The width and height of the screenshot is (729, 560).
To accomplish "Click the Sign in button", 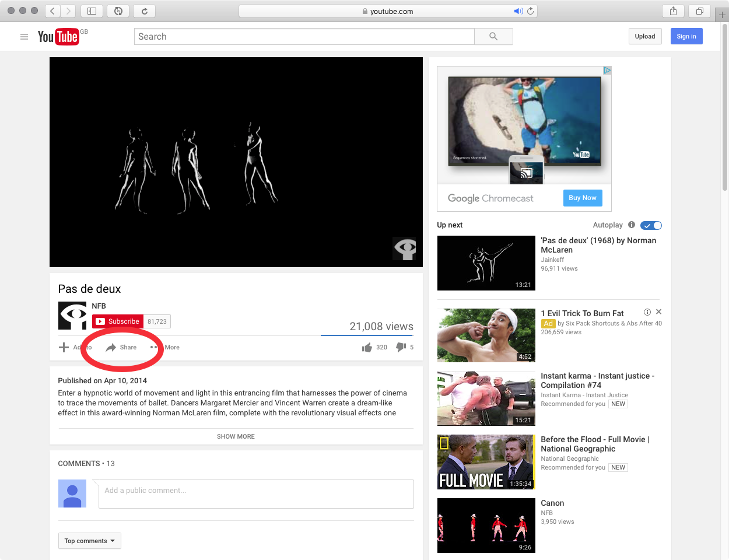I will [686, 36].
